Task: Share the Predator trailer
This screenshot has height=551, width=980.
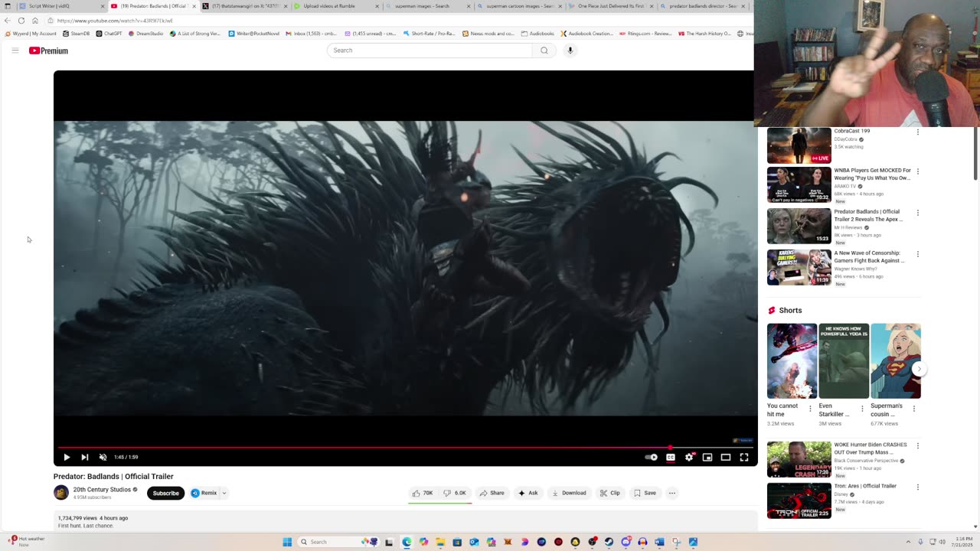Action: 492,493
